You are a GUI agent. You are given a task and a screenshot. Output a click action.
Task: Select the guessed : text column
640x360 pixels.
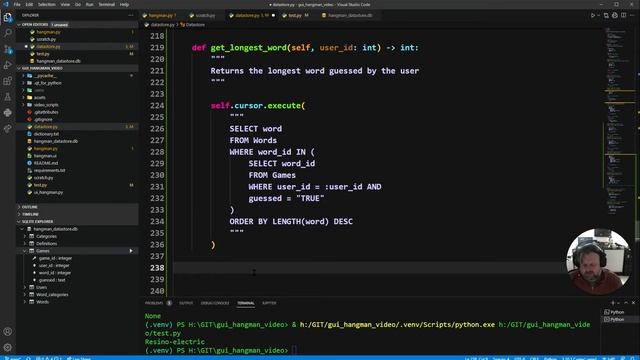pyautogui.click(x=52, y=280)
